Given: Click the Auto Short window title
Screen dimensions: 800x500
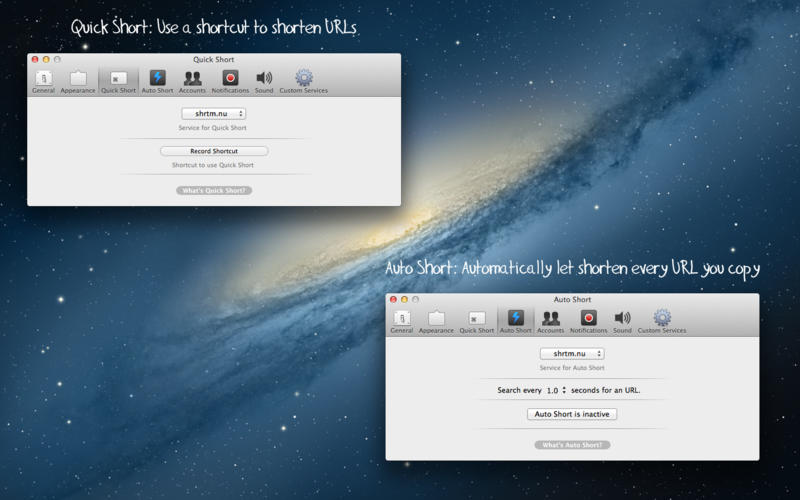Looking at the screenshot, I should (x=572, y=299).
